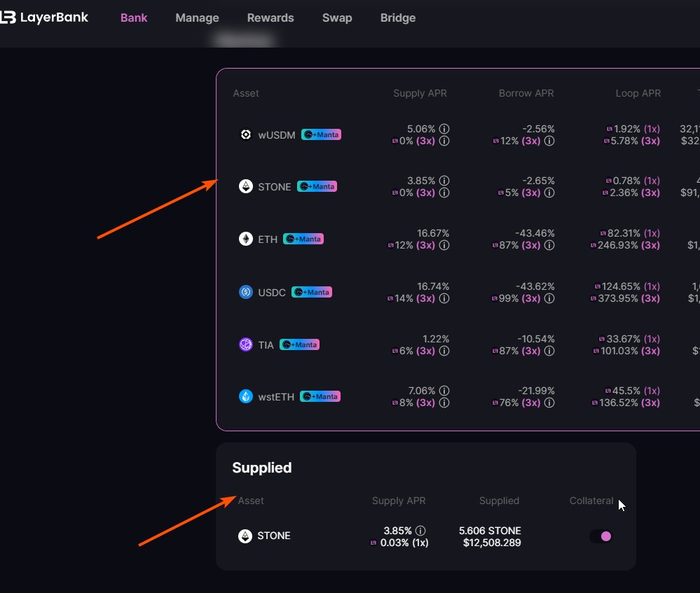Click the Collateral column header
Viewport: 700px width, 593px height.
click(x=591, y=501)
